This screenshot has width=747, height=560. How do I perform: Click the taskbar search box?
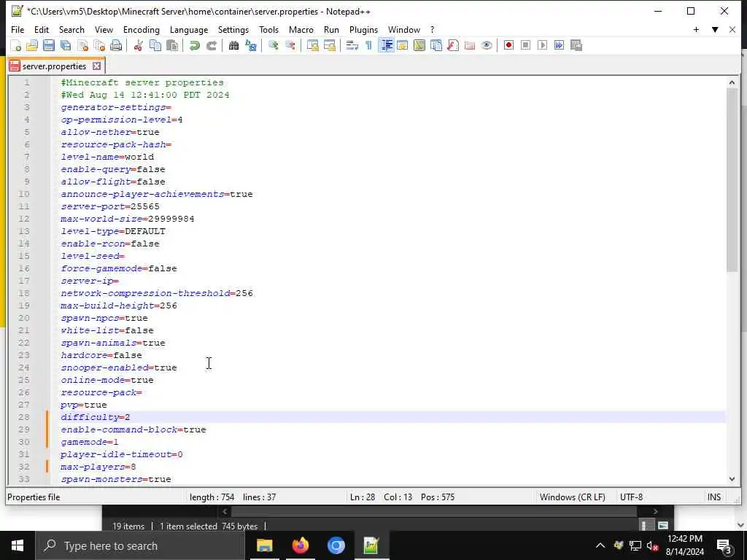pos(140,545)
